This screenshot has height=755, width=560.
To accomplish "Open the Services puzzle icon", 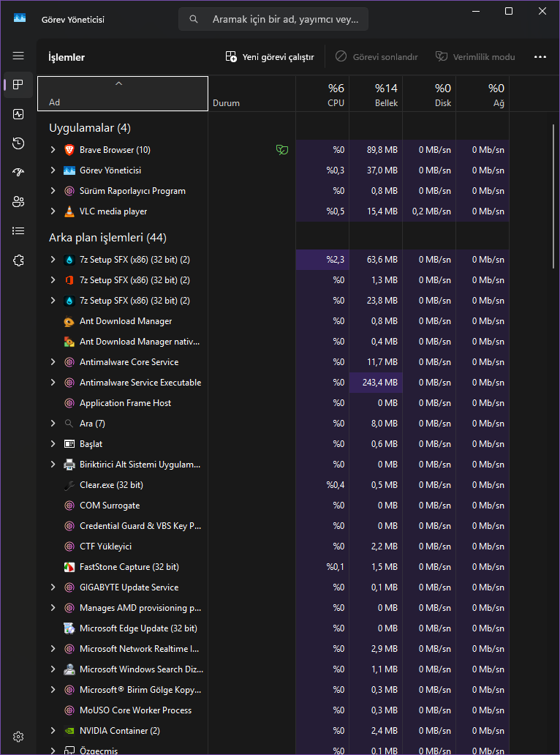I will pyautogui.click(x=18, y=260).
